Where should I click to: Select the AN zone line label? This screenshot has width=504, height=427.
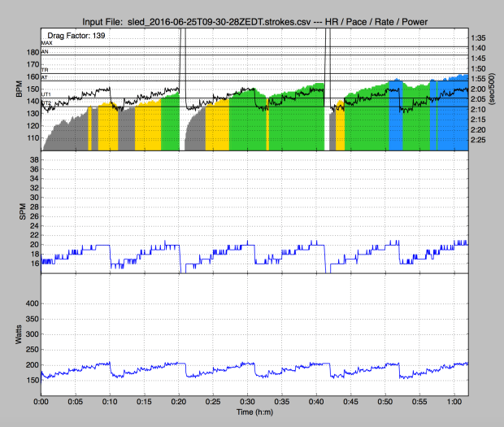tap(45, 51)
